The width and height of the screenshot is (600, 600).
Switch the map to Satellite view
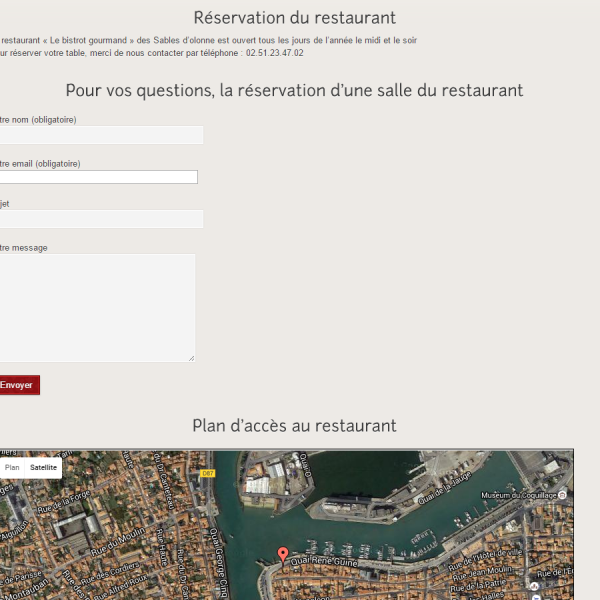(43, 467)
